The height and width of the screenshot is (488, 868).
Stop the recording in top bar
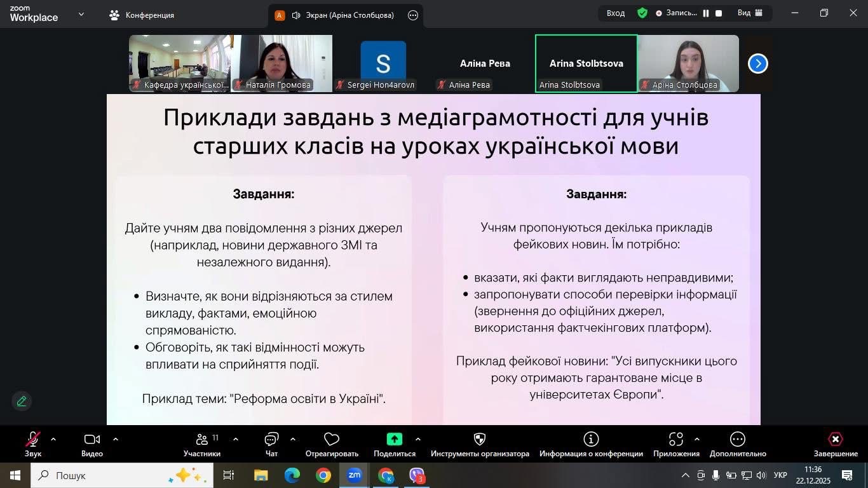[719, 13]
